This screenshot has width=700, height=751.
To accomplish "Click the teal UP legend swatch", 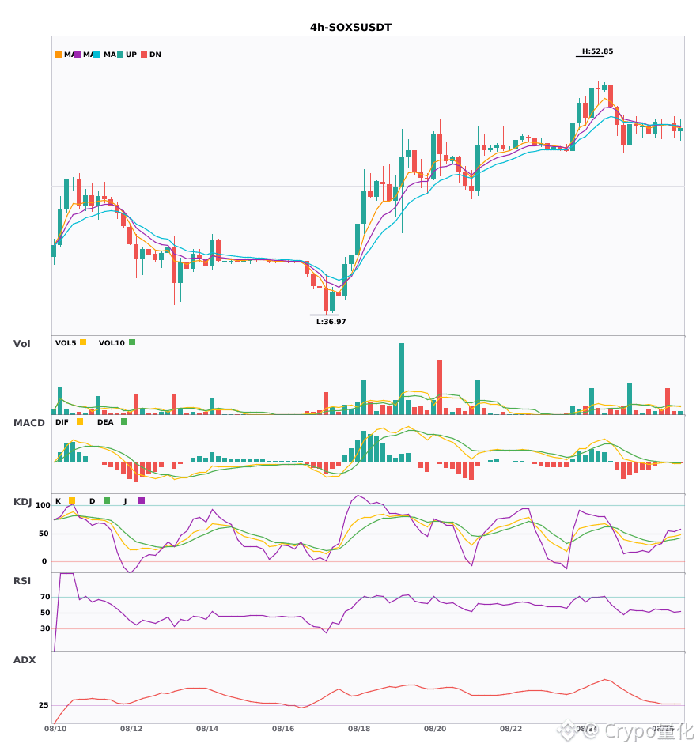I will click(120, 55).
